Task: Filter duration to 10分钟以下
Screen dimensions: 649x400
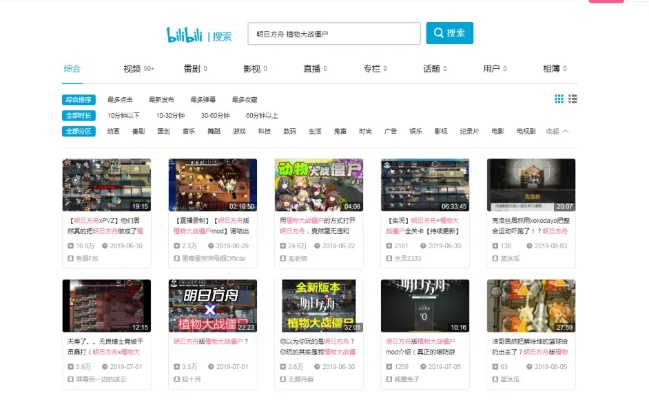Action: 124,116
